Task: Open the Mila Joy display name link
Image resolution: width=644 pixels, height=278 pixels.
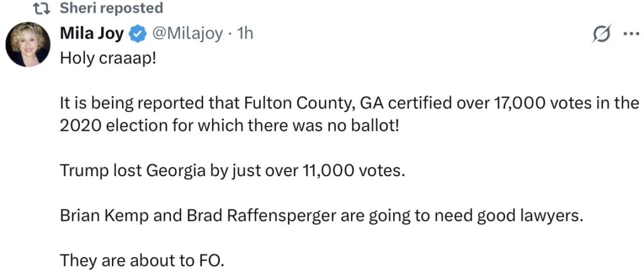Action: 92,34
